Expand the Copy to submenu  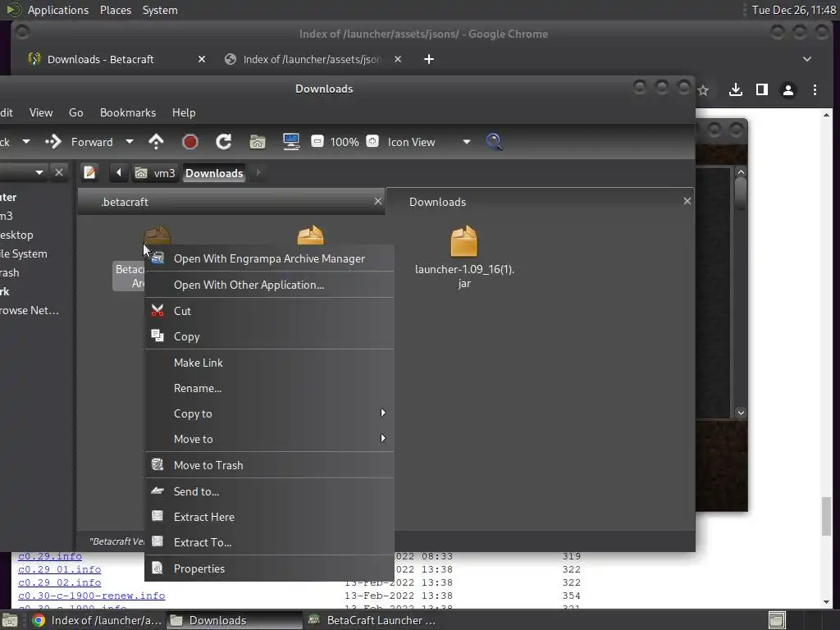point(269,413)
